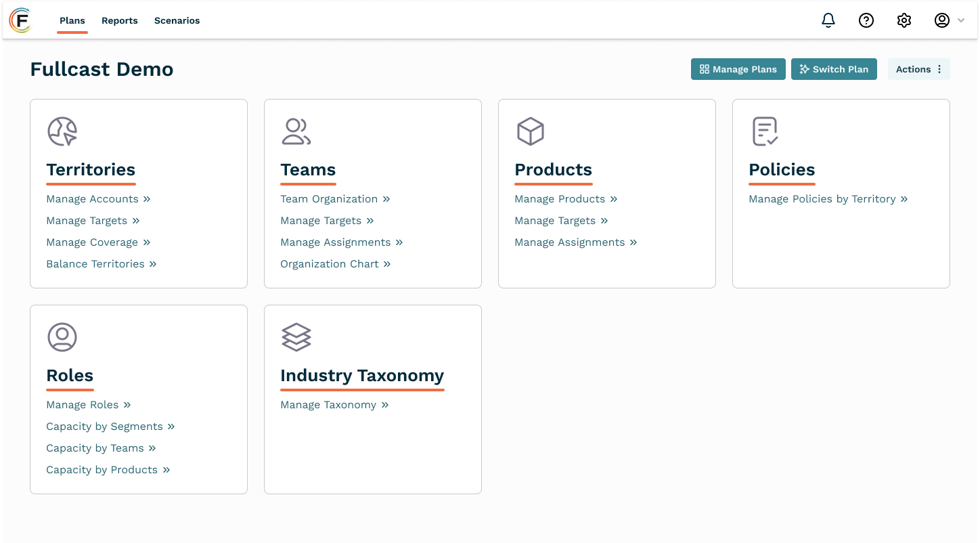Click the Industry Taxonomy layers icon
This screenshot has width=980, height=543.
click(296, 337)
